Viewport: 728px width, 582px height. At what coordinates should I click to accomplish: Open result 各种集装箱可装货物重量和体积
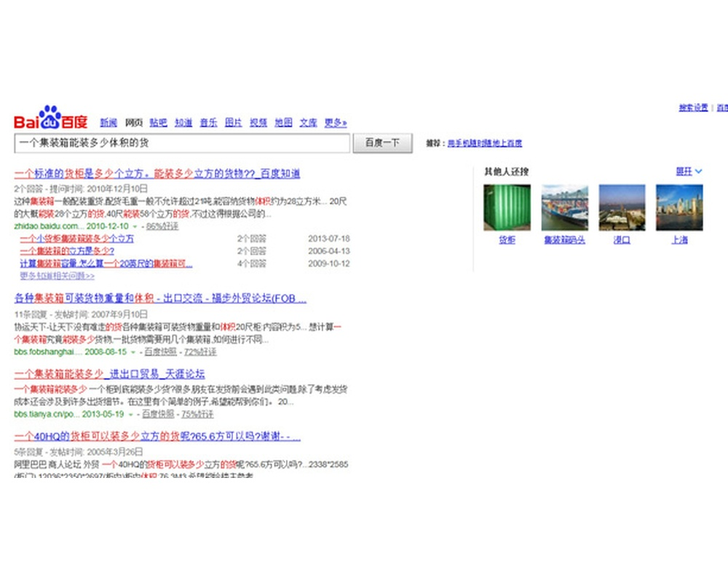pos(160,298)
